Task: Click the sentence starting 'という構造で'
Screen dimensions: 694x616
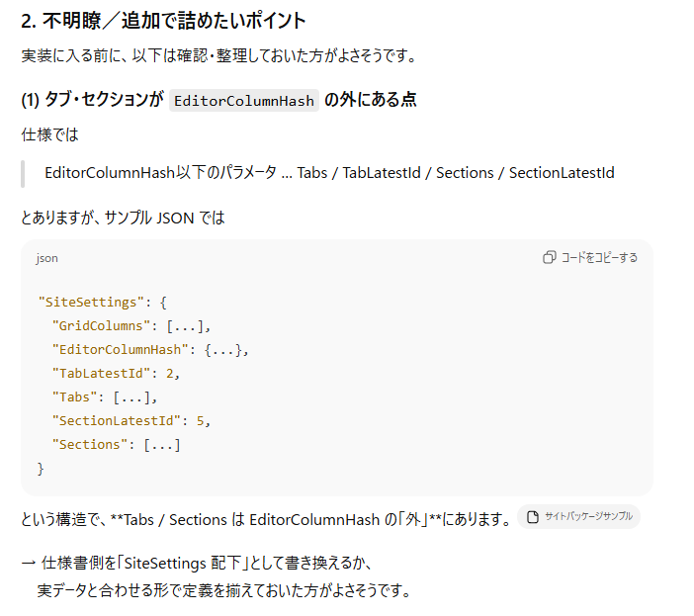Action: [267, 519]
